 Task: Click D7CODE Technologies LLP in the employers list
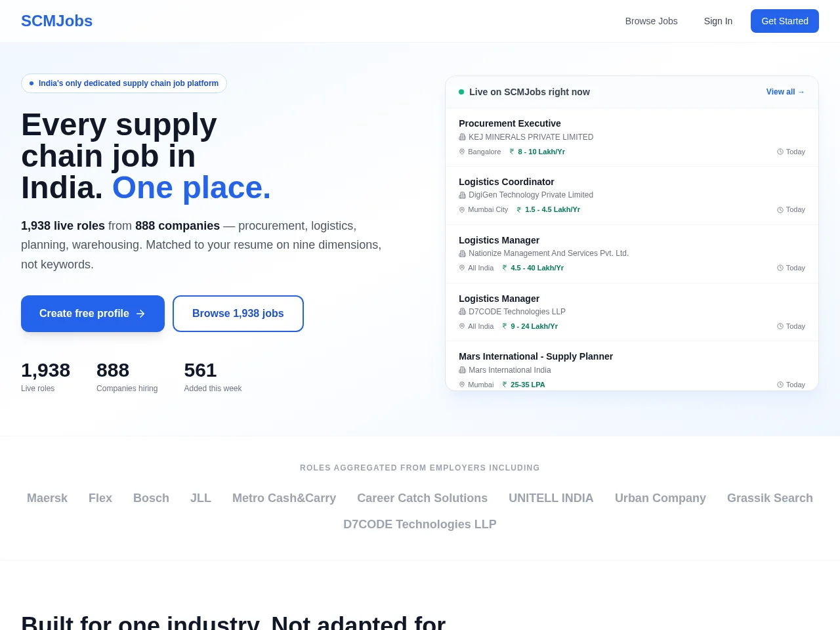click(420, 524)
